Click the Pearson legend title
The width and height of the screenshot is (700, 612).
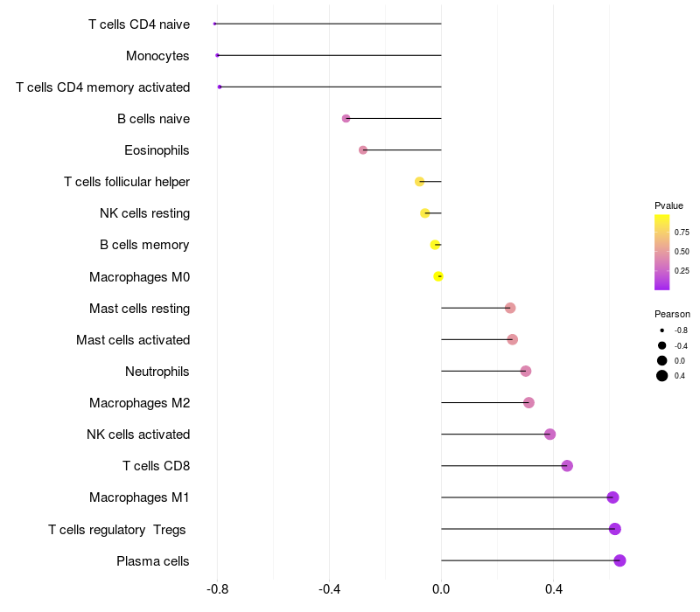click(672, 314)
